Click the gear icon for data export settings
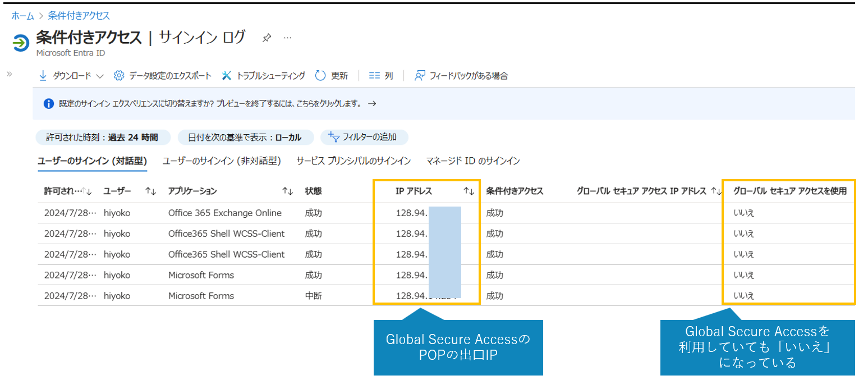Image resolution: width=868 pixels, height=380 pixels. point(118,75)
